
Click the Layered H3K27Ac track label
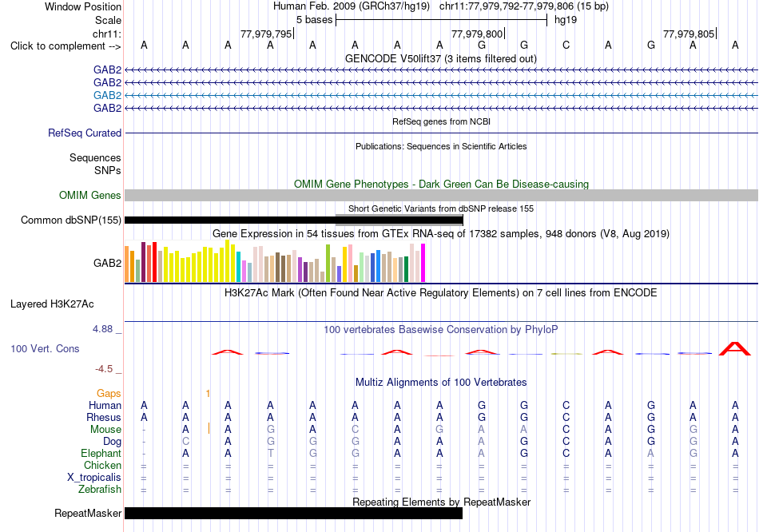pos(52,304)
